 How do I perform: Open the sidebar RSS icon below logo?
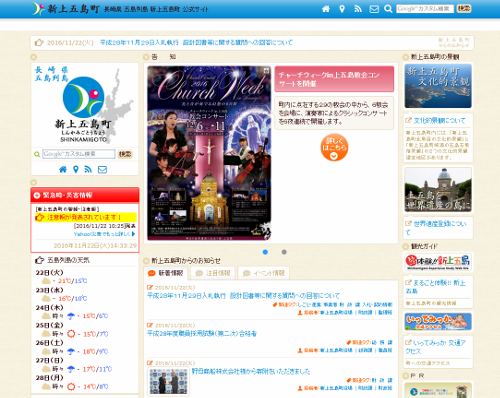point(88,169)
